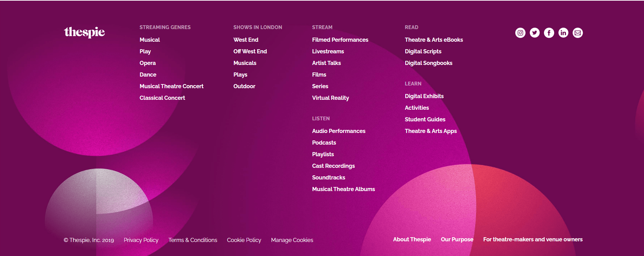Click the thespie logo
The image size is (644, 256).
click(84, 32)
